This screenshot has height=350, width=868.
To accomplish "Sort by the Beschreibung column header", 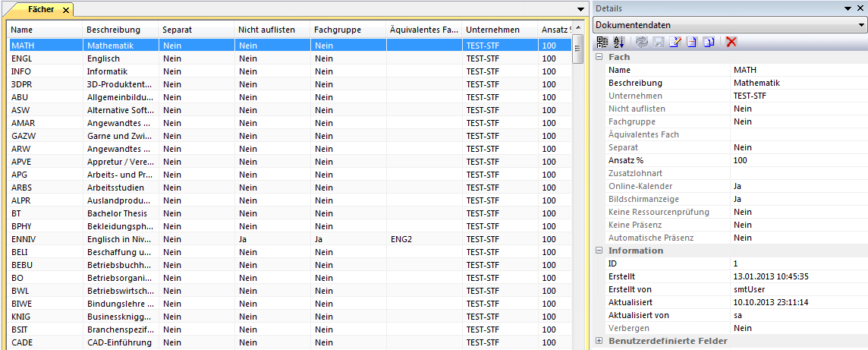I will click(114, 30).
